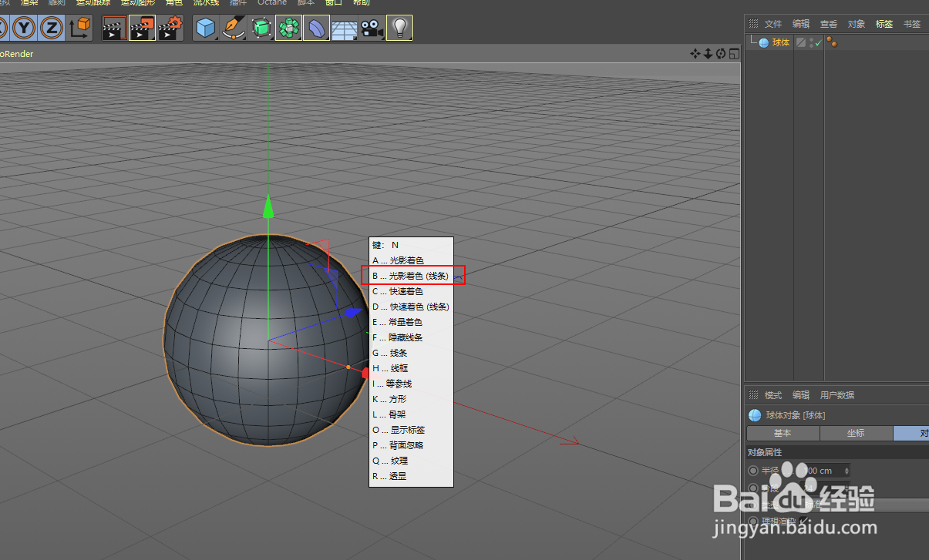Screen dimensions: 929x560
Task: Open the Render Settings gear icon
Action: (169, 28)
